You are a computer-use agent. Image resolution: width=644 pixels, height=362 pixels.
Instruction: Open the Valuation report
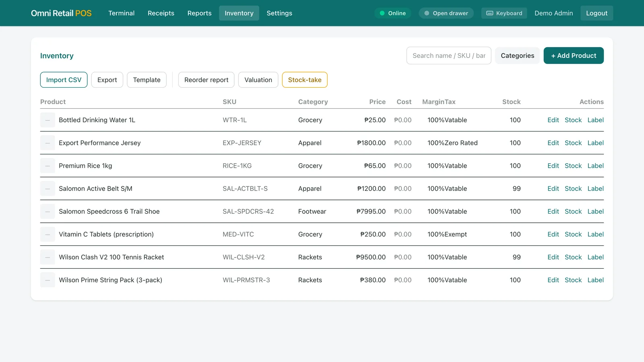(258, 80)
